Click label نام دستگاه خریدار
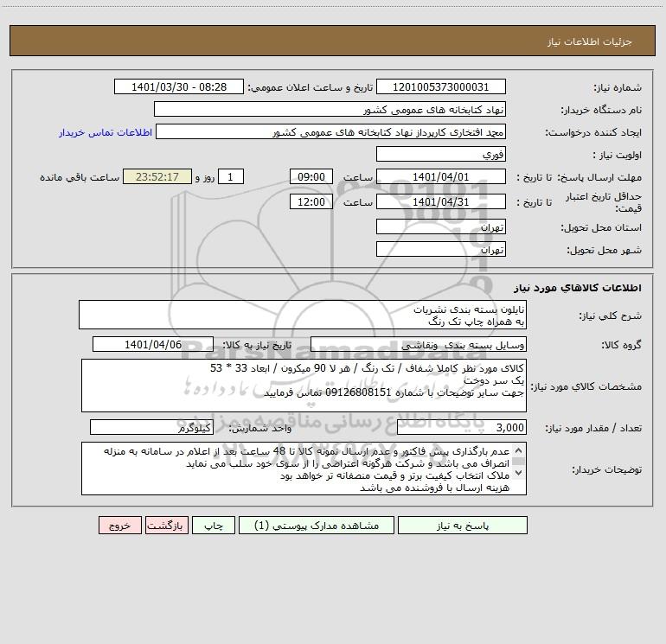Screen dimensions: 666x644 pos(601,110)
